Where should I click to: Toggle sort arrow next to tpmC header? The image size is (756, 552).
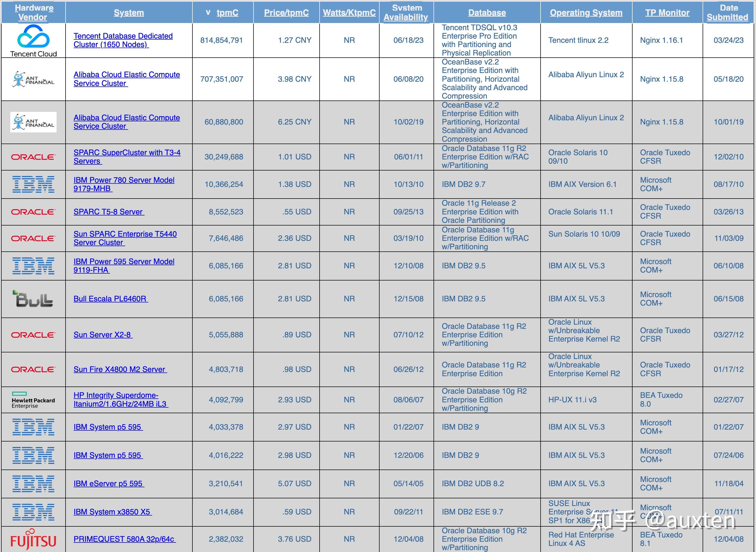click(208, 13)
